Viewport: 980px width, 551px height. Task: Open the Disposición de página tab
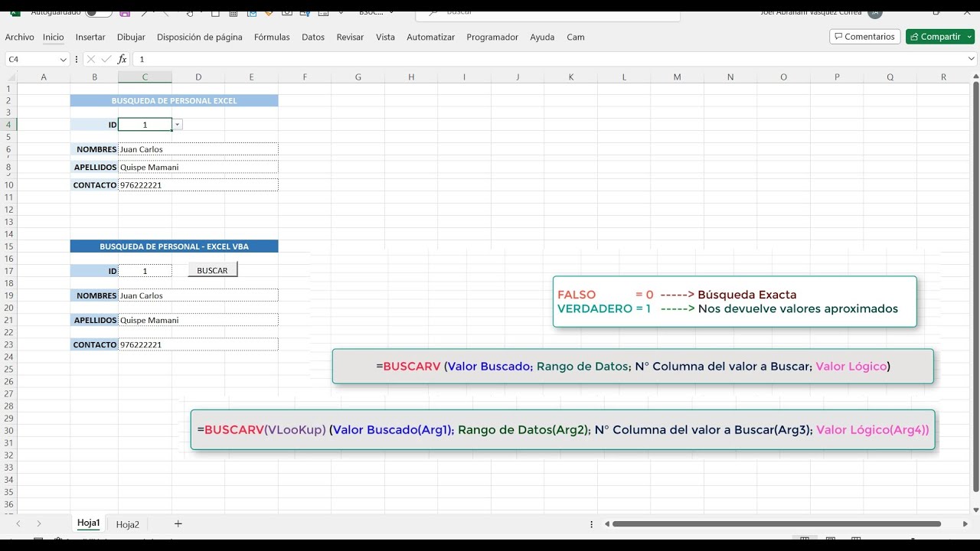pyautogui.click(x=199, y=37)
